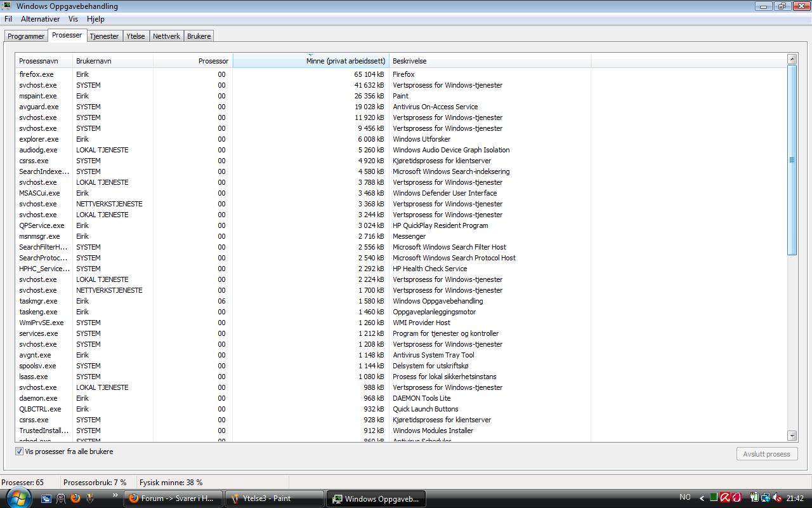Screen dimensions: 812x508
Task: Select the lsass.exe process row
Action: tap(401, 377)
